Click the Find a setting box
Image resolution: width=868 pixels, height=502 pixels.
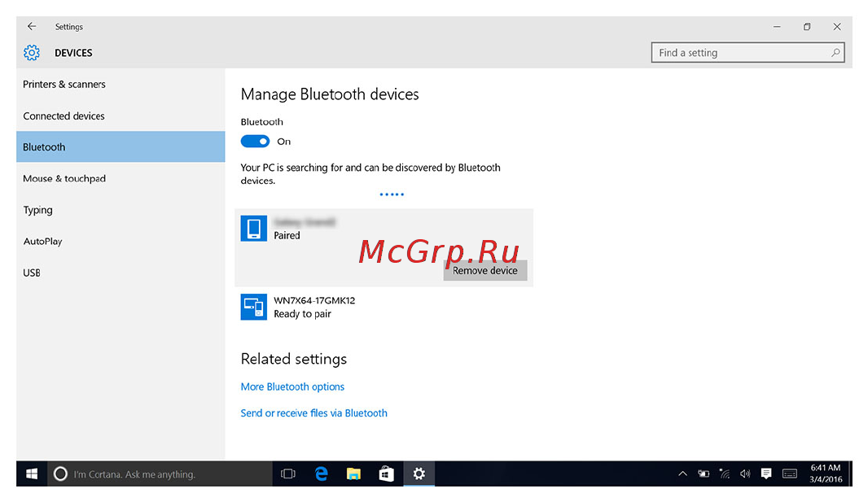pos(747,53)
